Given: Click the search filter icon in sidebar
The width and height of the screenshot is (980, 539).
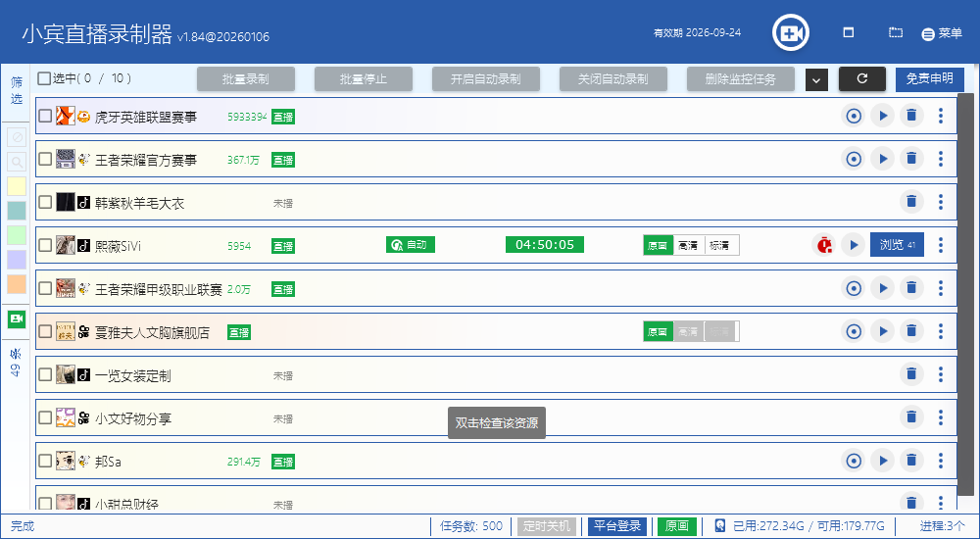Looking at the screenshot, I should (17, 162).
